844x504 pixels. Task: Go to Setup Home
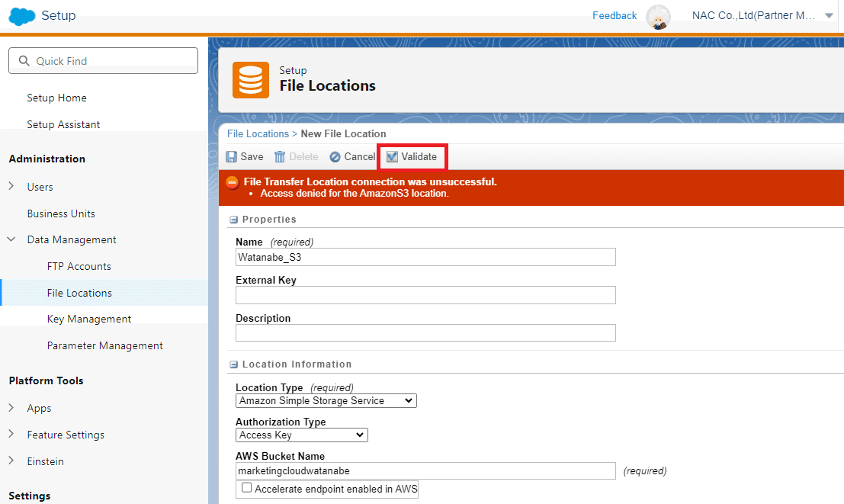[x=56, y=98]
